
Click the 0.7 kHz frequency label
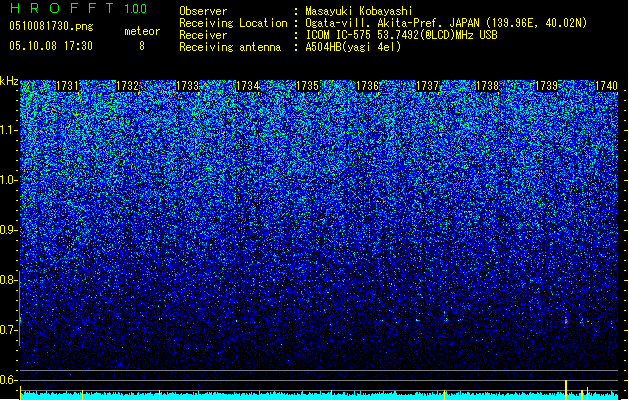pos(9,330)
